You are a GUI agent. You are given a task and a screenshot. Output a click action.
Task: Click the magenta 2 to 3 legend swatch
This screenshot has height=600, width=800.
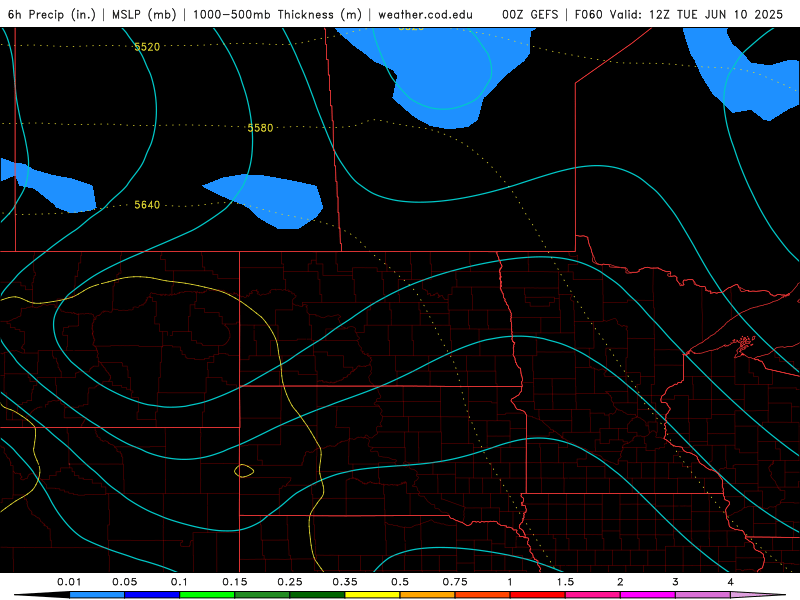click(x=648, y=595)
